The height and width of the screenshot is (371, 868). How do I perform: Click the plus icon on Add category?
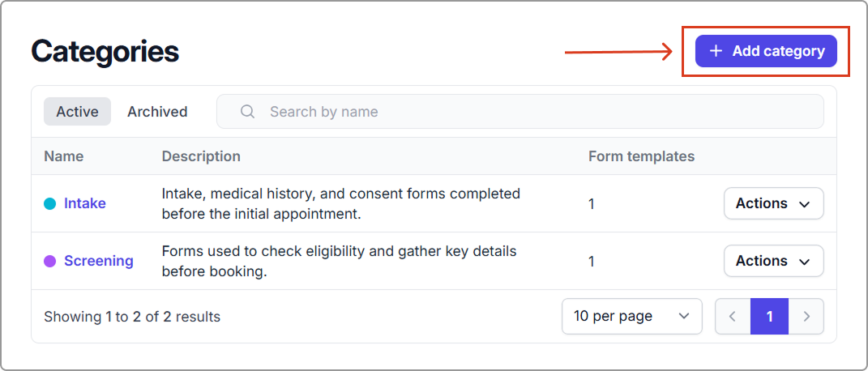[716, 51]
